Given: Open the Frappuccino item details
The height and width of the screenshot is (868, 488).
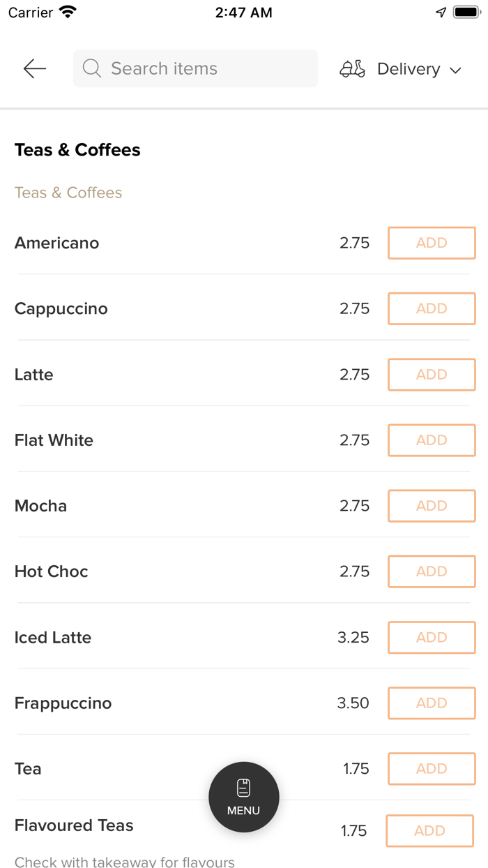Looking at the screenshot, I should coord(63,703).
